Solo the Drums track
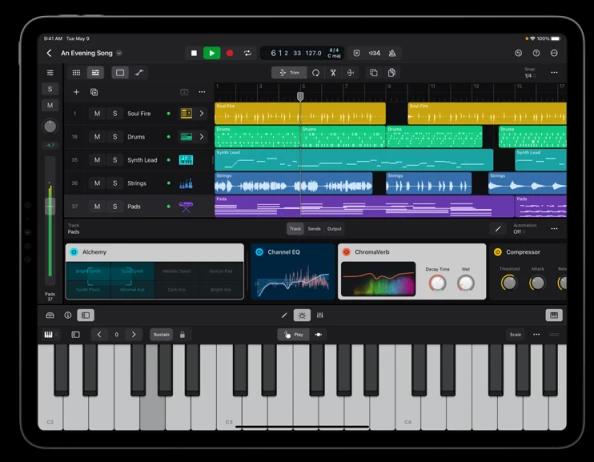Image resolution: width=594 pixels, height=462 pixels. point(115,137)
